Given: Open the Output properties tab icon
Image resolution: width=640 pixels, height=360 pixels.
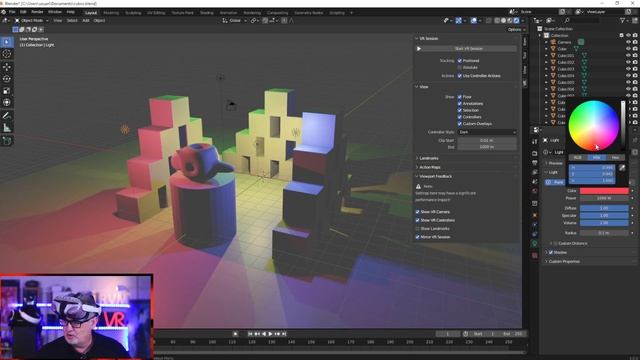Looking at the screenshot, I should pyautogui.click(x=535, y=163).
